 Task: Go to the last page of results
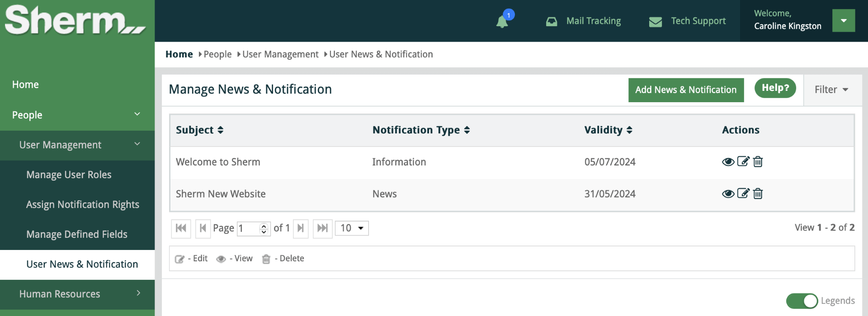(322, 228)
